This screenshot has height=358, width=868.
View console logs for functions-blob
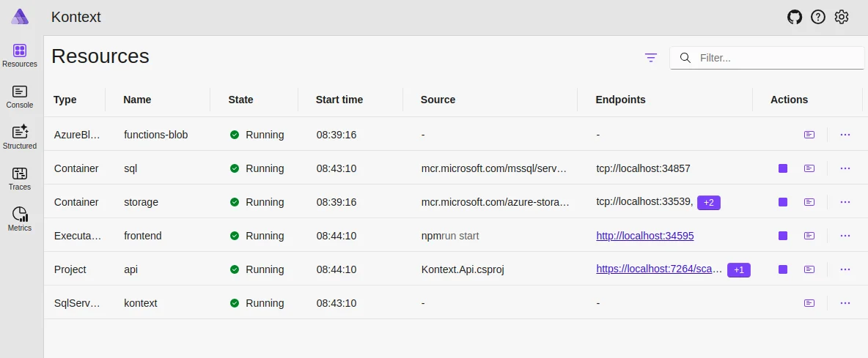tap(809, 135)
